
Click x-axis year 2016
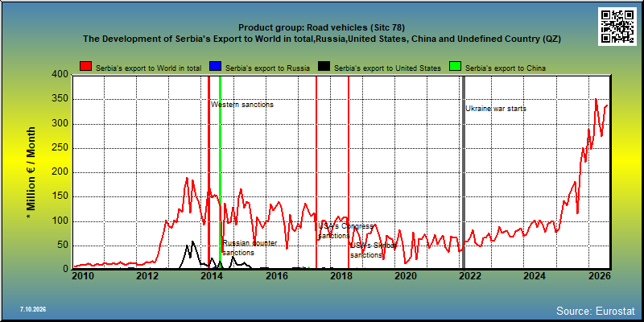click(276, 276)
